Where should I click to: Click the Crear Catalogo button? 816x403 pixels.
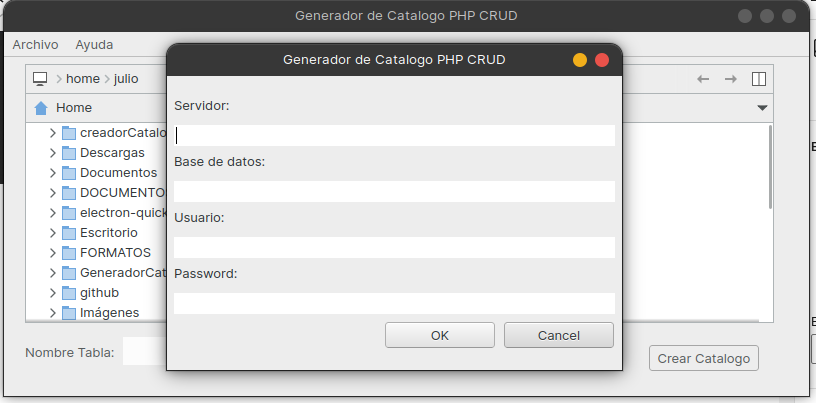point(703,358)
